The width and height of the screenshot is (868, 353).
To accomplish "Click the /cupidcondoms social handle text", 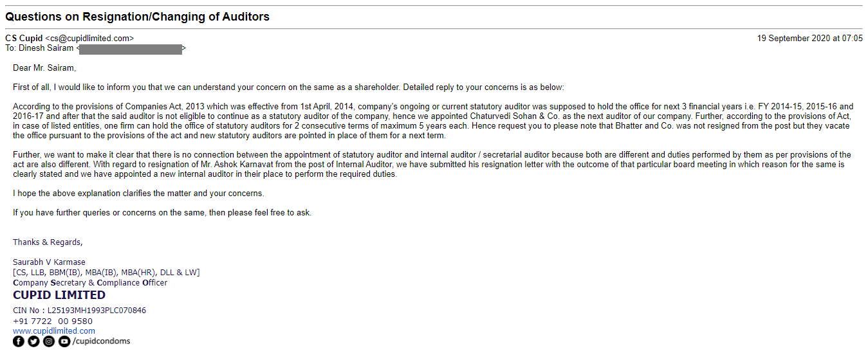I will tap(102, 341).
